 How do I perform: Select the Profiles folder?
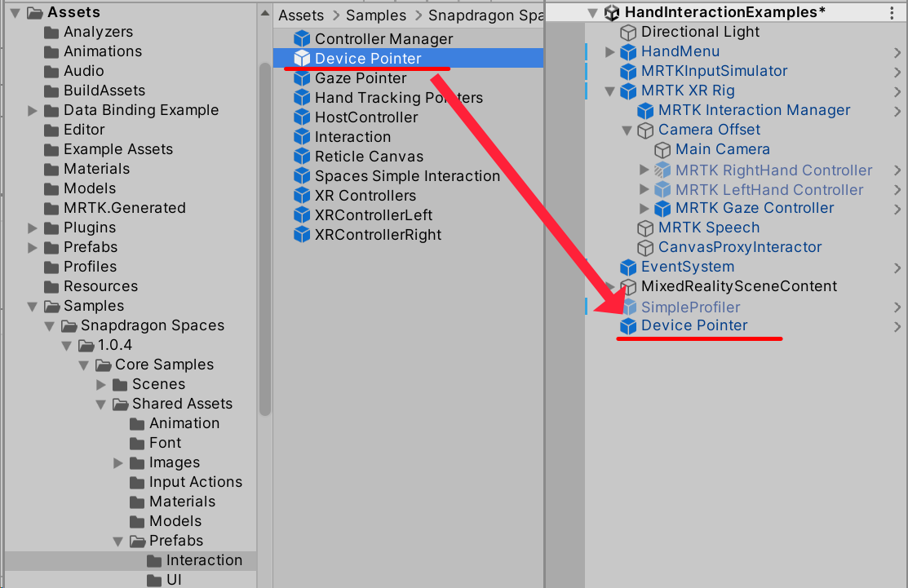[x=90, y=267]
